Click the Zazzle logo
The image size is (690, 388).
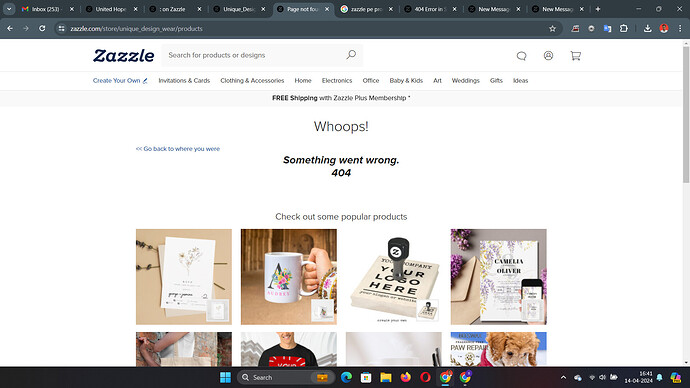[x=124, y=56]
